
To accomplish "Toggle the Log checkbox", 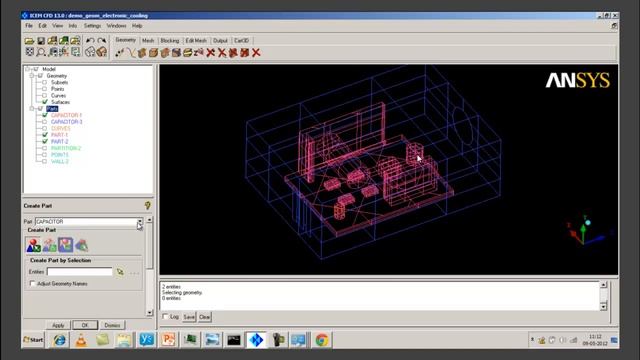I will pyautogui.click(x=165, y=316).
